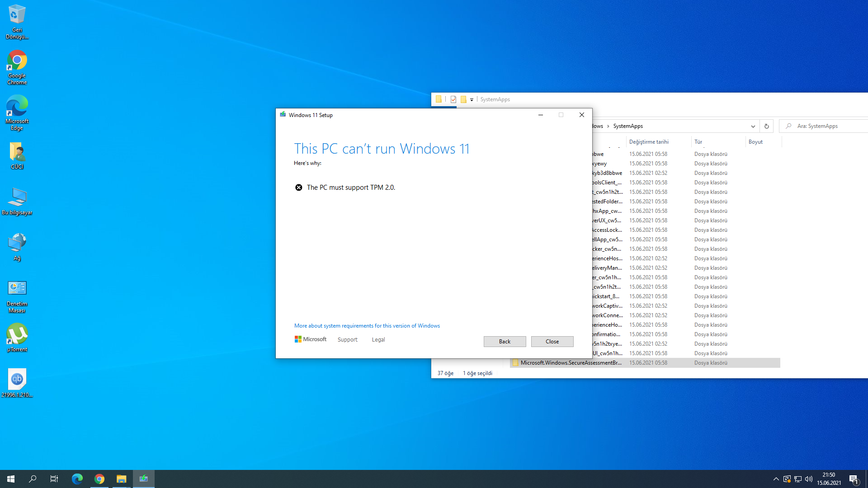Viewport: 868px width, 488px height.
Task: Select the folder row ending in AccessLock...
Action: (686, 230)
